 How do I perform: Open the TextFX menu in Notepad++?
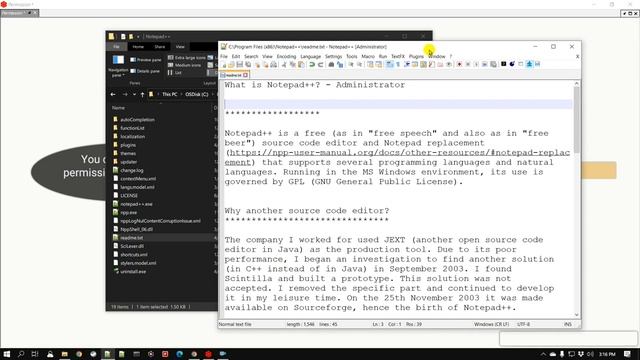398,56
